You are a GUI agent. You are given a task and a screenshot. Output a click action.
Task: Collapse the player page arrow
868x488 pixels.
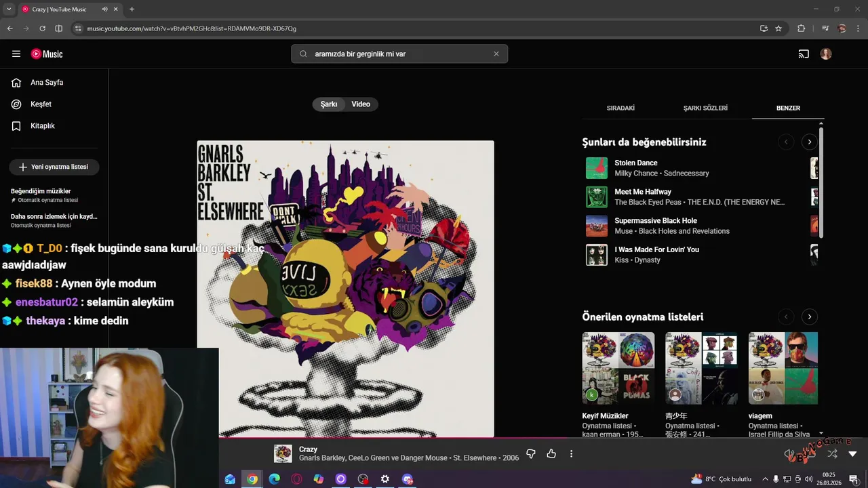point(852,453)
